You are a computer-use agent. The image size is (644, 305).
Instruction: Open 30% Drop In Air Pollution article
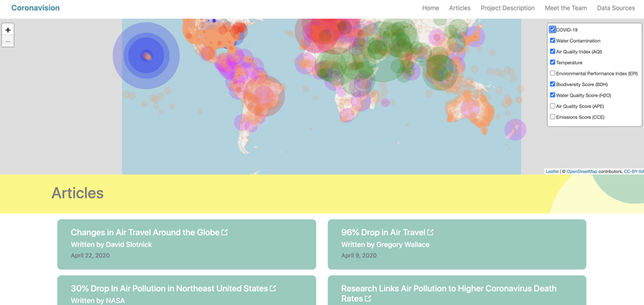(x=169, y=289)
